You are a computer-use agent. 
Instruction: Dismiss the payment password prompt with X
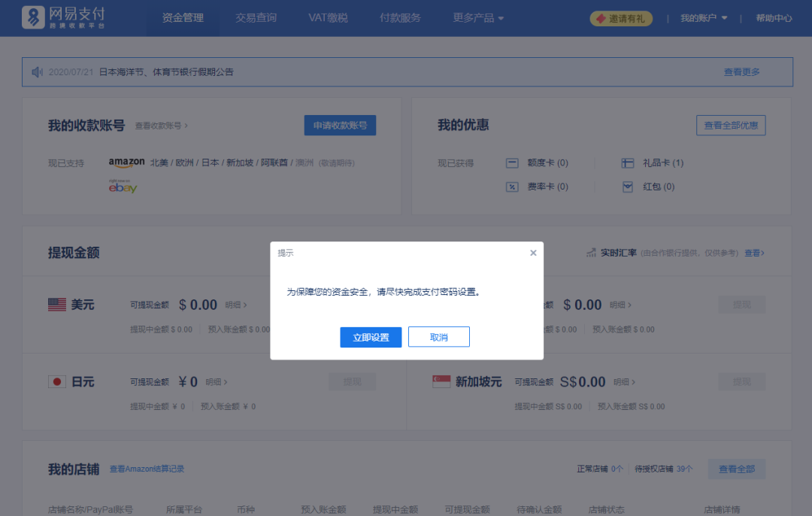[x=533, y=252]
